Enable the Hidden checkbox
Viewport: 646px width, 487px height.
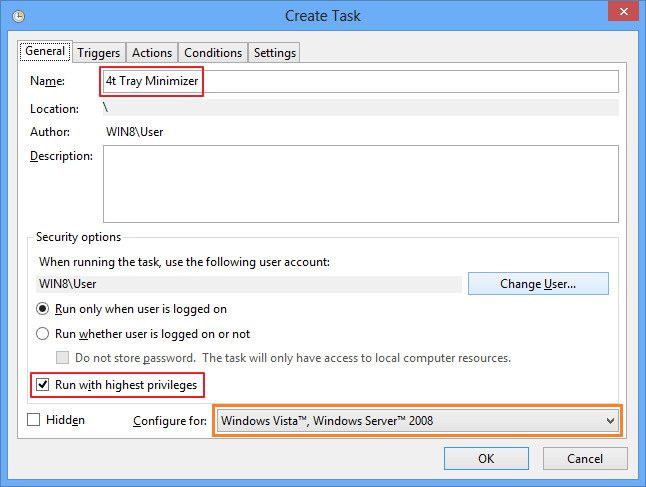33,419
